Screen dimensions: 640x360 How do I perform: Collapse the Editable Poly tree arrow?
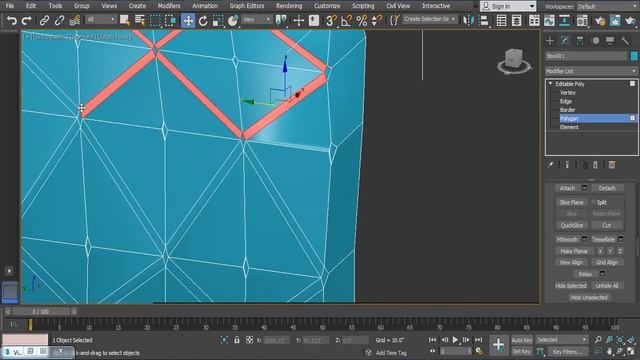pyautogui.click(x=550, y=84)
